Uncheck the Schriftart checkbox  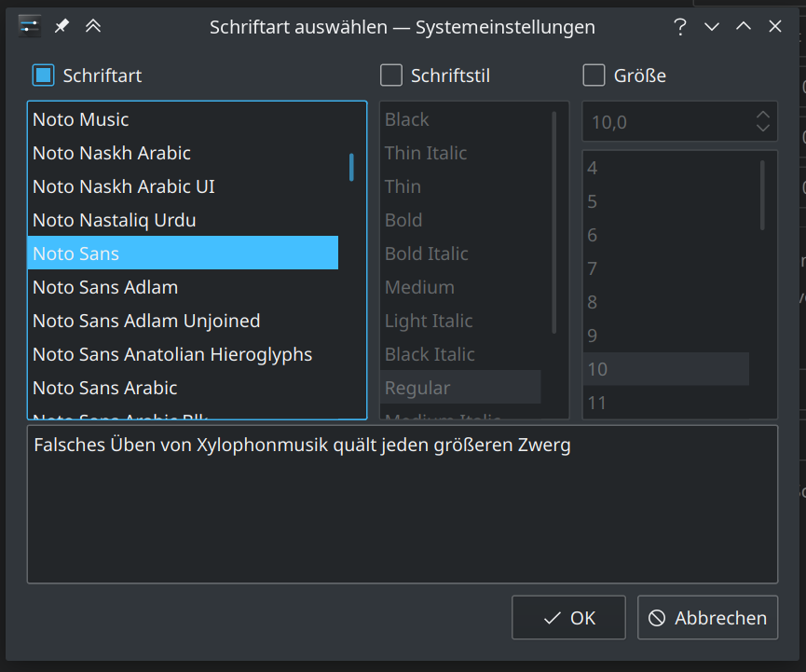pos(43,75)
